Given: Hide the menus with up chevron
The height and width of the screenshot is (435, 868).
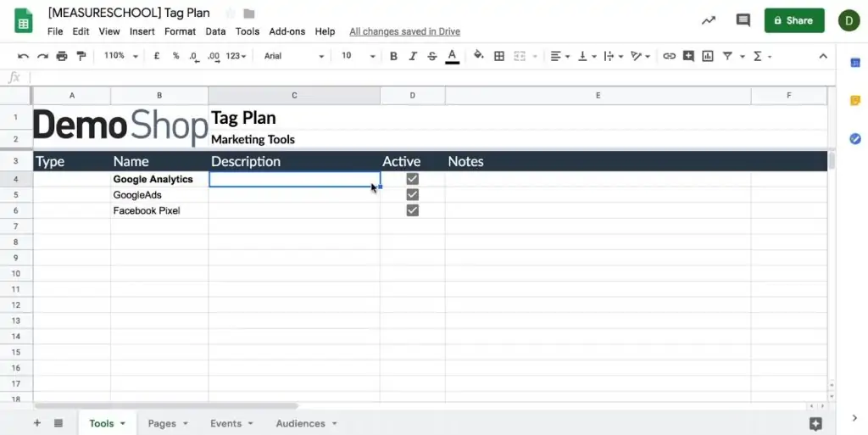Looking at the screenshot, I should pos(823,56).
